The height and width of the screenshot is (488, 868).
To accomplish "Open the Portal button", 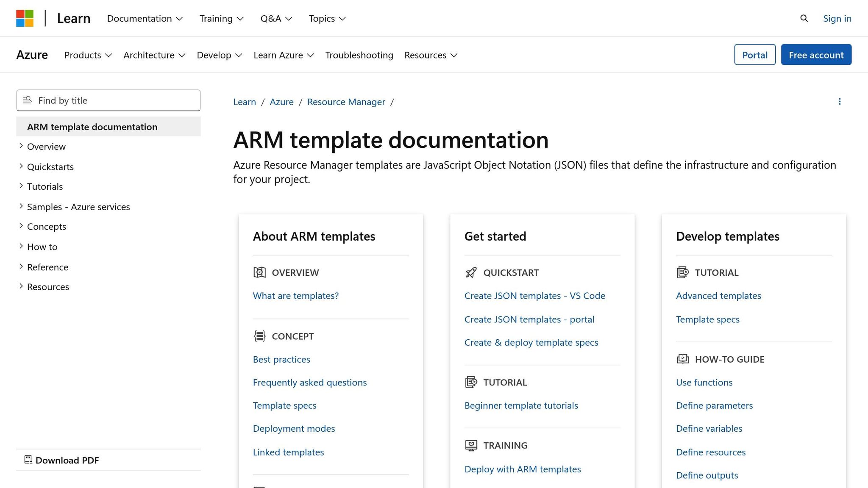I will point(754,55).
